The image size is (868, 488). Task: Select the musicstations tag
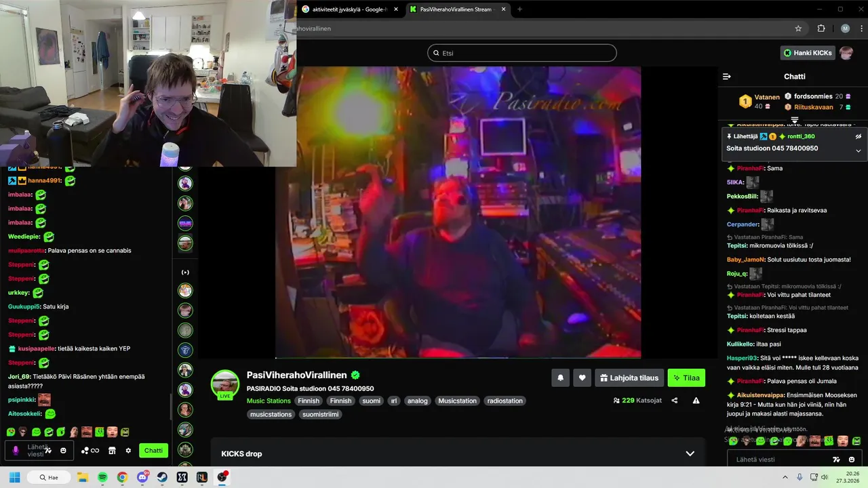(271, 414)
